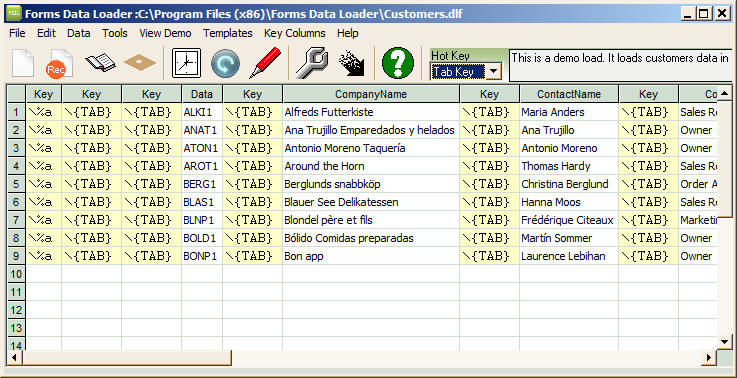
Task: Open the Key Columns menu
Action: 294,33
